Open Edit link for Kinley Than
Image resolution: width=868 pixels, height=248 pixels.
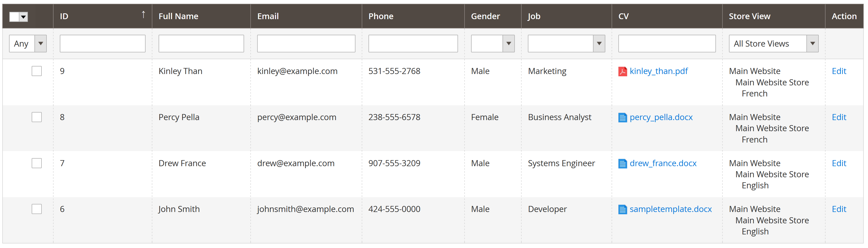point(839,71)
